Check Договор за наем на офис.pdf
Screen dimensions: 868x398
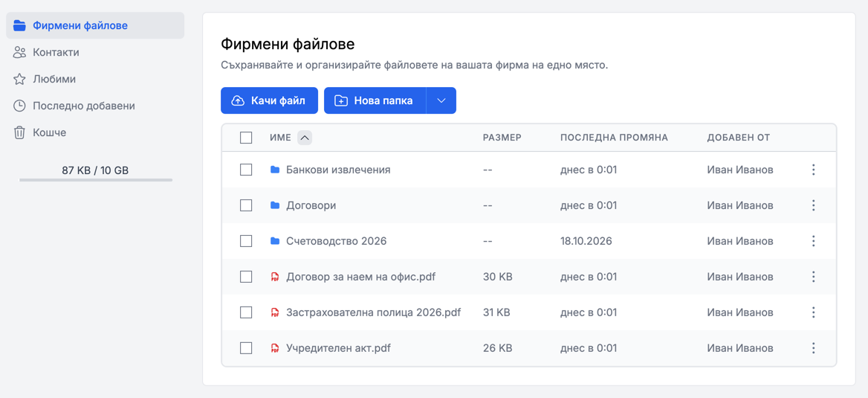pyautogui.click(x=246, y=277)
